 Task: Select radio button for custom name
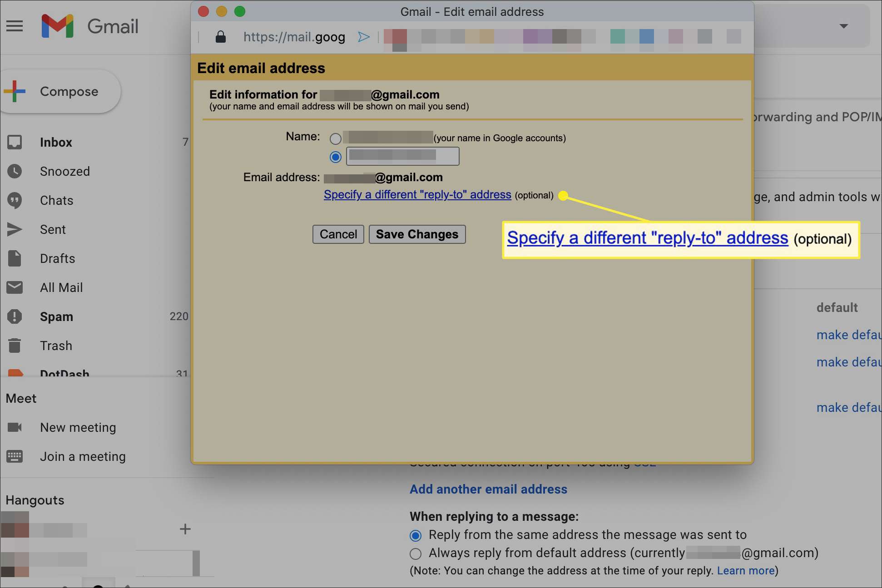pos(335,156)
